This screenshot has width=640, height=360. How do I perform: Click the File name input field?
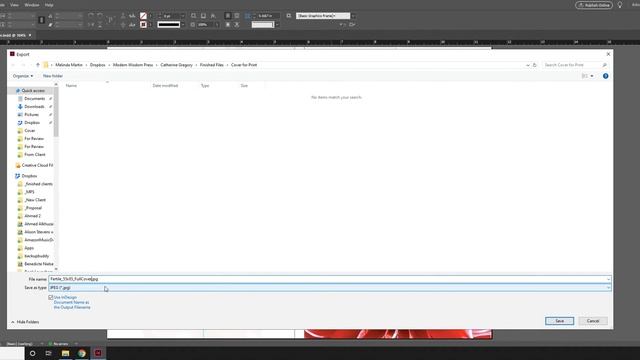click(330, 279)
